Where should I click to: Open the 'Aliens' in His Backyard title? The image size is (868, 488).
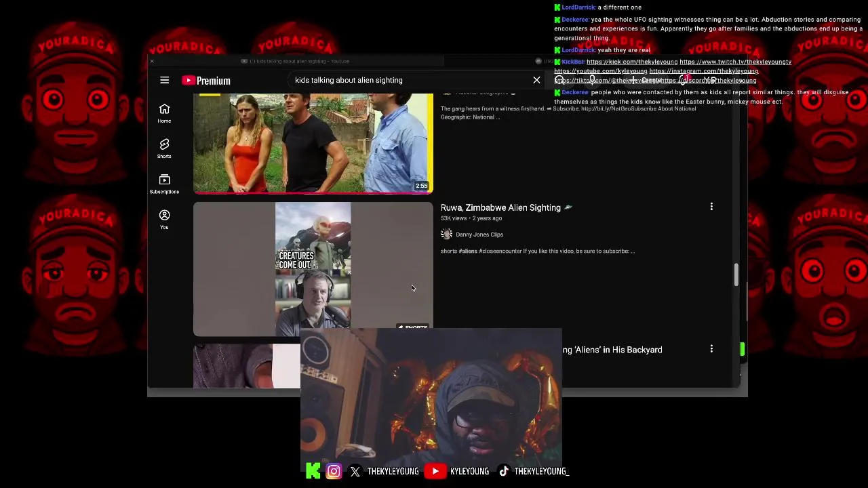coord(612,350)
